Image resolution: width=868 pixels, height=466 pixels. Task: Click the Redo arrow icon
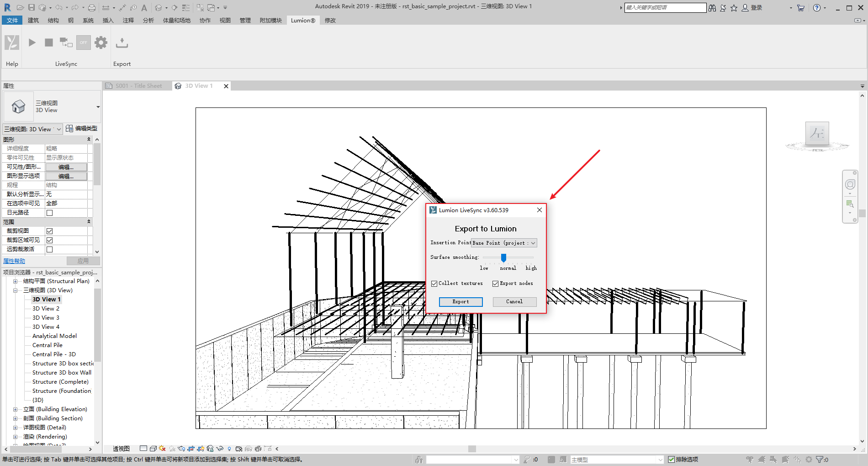[75, 7]
